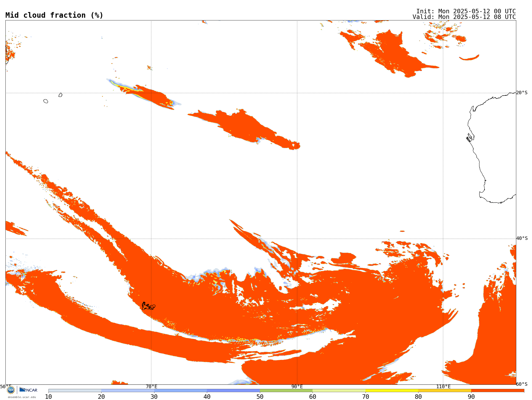The height and width of the screenshot is (400, 532).
Task: Click the colorbar tick label 90
Action: point(471,397)
